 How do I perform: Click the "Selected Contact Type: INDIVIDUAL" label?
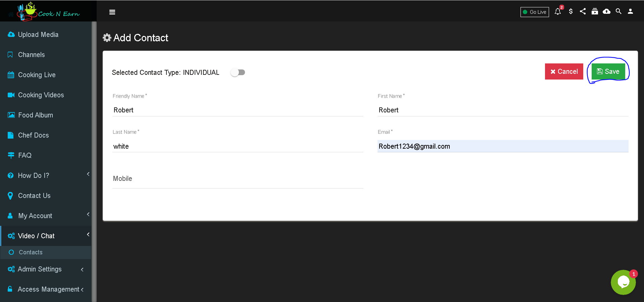165,72
